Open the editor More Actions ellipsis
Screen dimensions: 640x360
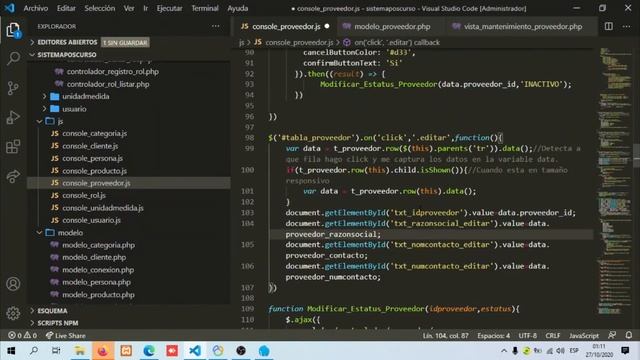click(627, 27)
